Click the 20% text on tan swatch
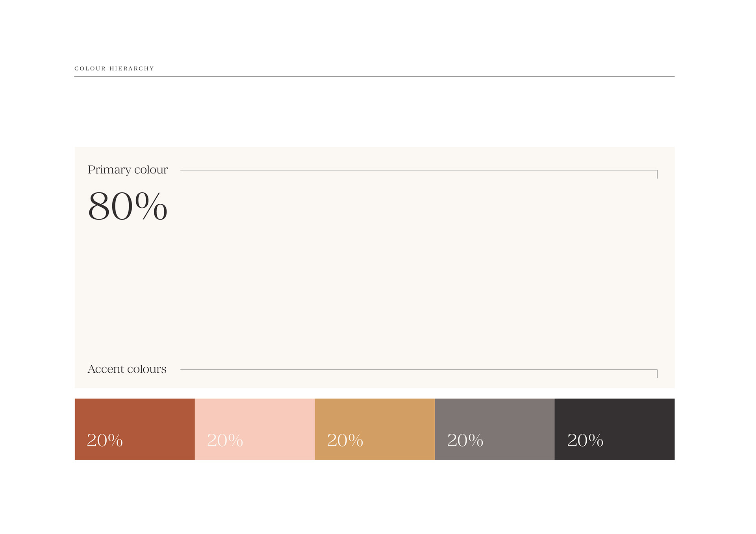 [345, 440]
